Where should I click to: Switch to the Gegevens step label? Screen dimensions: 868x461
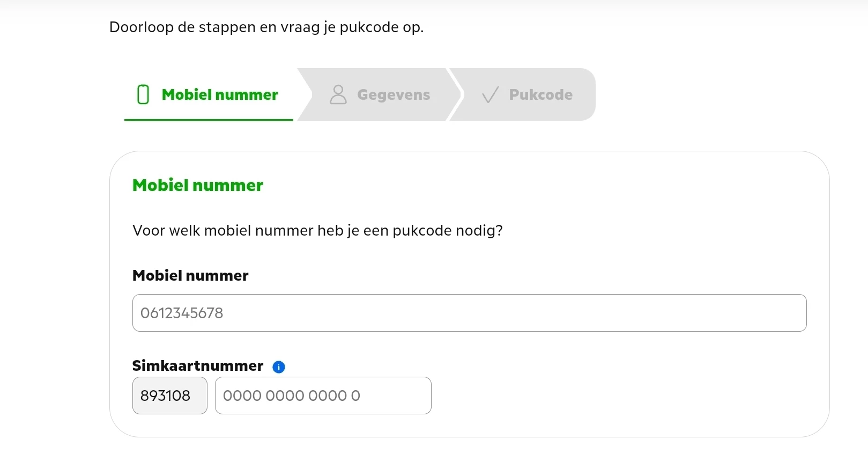tap(394, 95)
